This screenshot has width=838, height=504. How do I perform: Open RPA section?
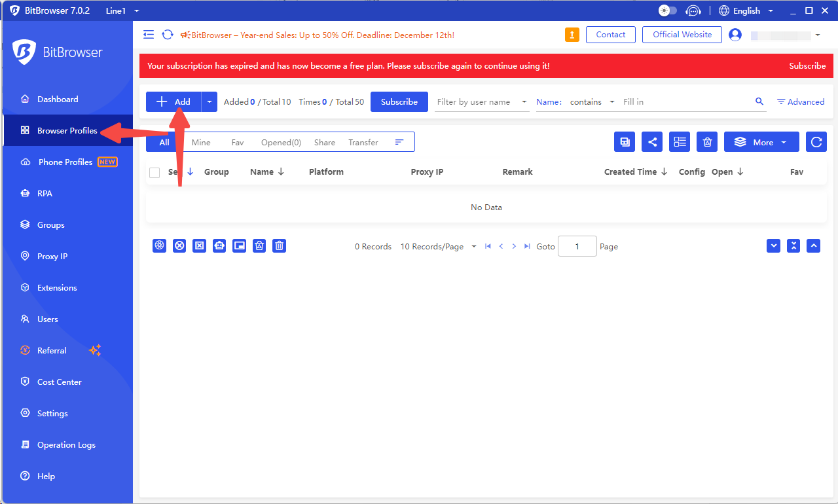point(67,193)
